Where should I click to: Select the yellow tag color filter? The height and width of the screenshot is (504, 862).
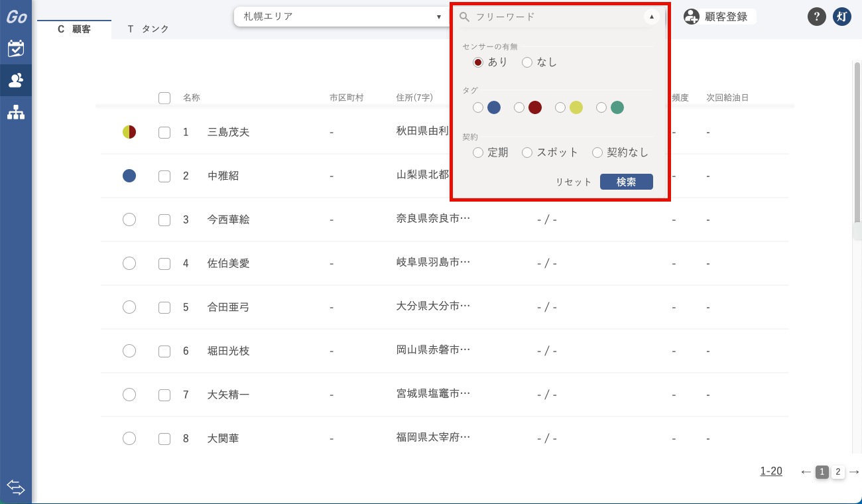click(560, 107)
